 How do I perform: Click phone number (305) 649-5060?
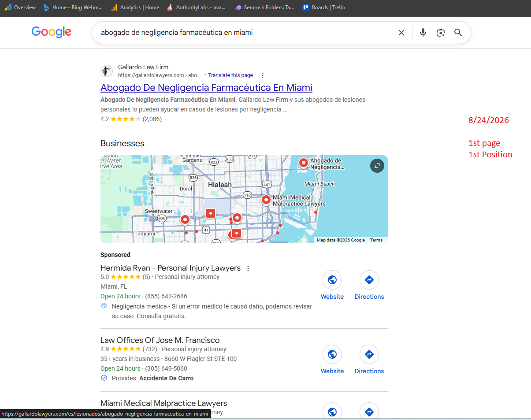165,368
